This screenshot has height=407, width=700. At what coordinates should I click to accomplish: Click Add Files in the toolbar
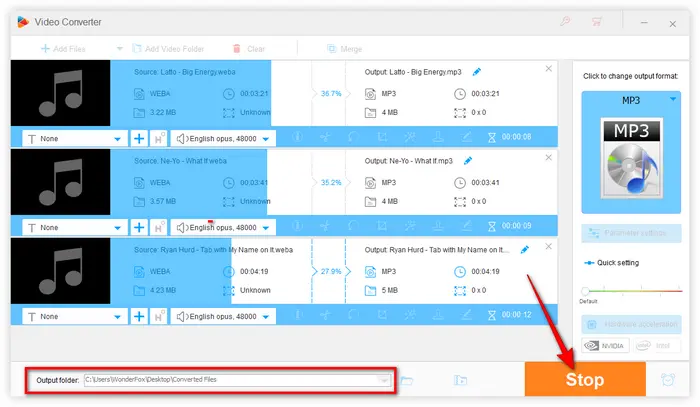coord(63,49)
